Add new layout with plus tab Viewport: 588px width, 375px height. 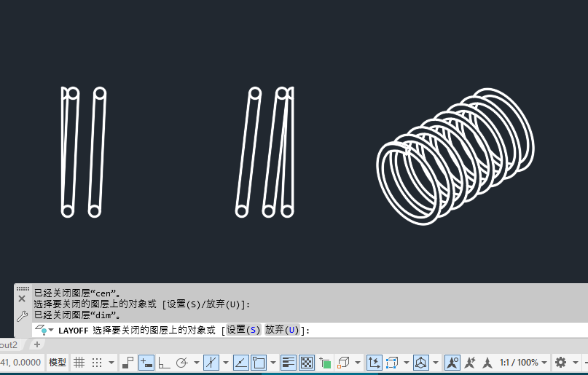(x=36, y=344)
